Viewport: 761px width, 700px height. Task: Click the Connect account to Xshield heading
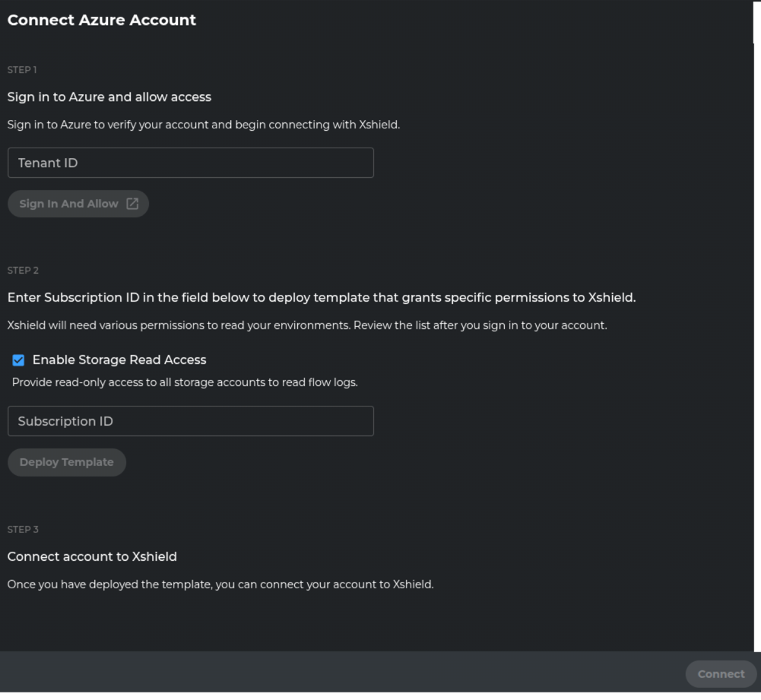91,556
